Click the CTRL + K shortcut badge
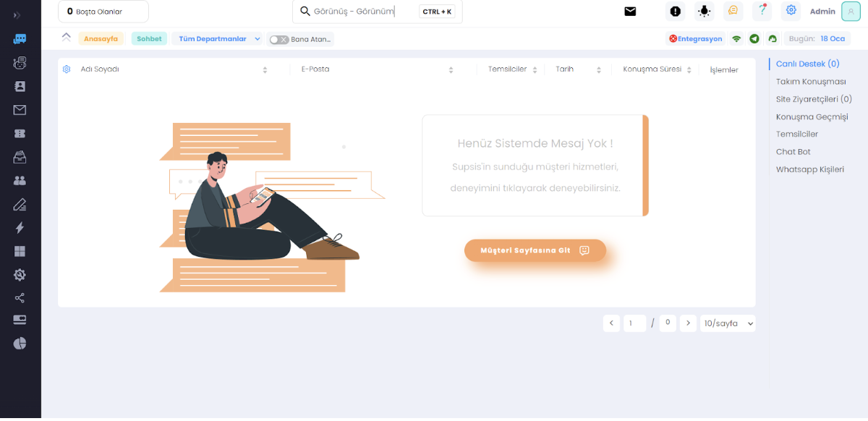The width and height of the screenshot is (868, 421). [x=438, y=12]
